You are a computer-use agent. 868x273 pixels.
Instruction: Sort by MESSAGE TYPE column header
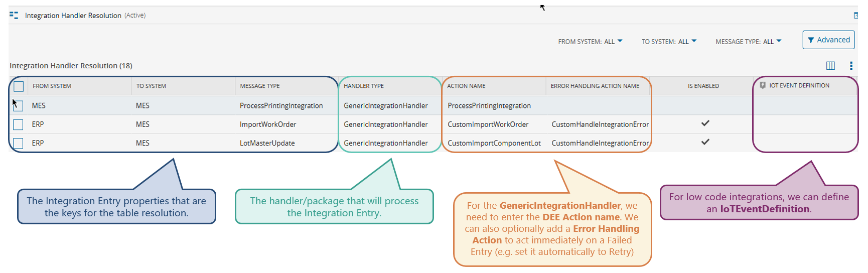[x=260, y=86]
